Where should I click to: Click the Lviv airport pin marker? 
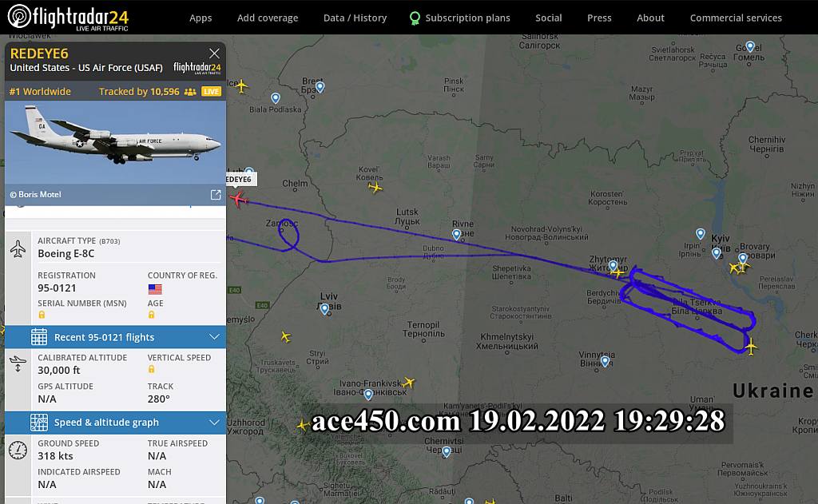click(x=324, y=309)
